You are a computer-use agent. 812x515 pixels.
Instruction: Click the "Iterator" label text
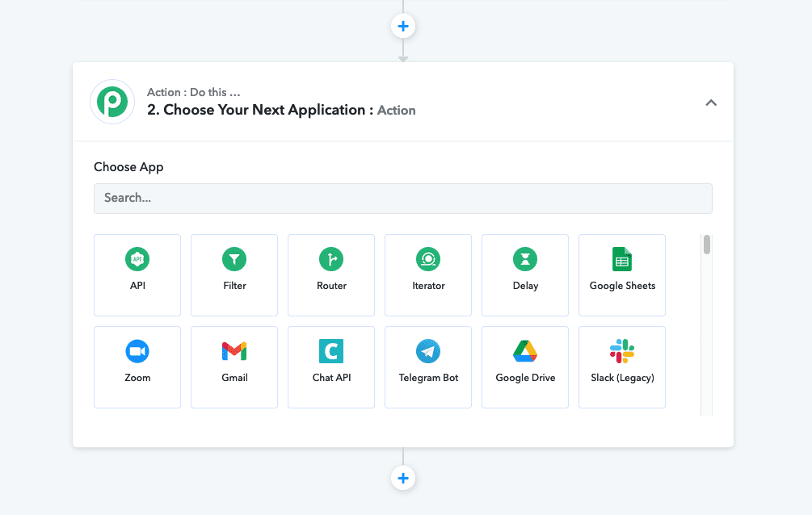click(428, 286)
